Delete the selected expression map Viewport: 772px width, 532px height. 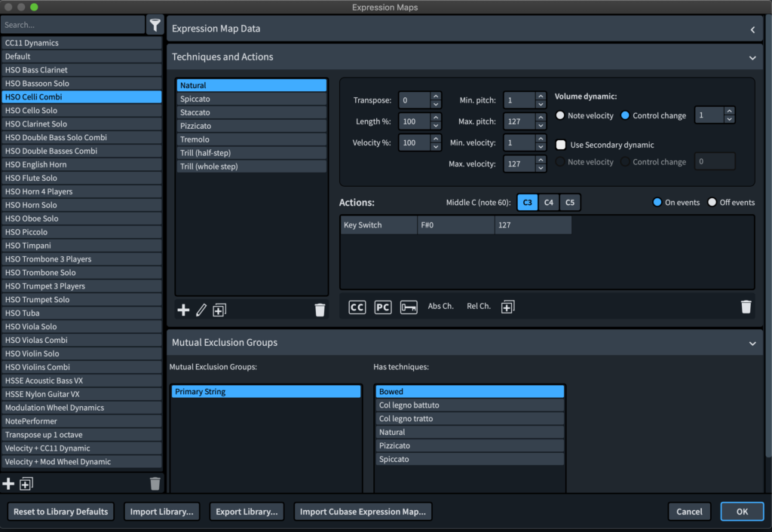(x=155, y=484)
